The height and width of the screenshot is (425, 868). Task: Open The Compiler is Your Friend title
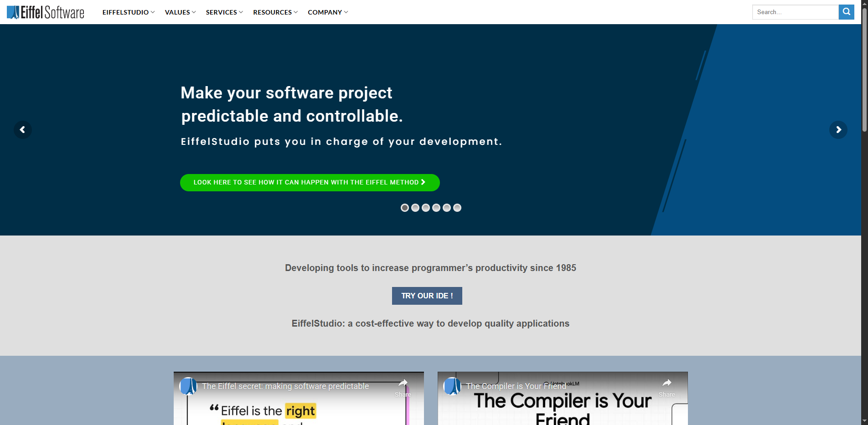click(516, 386)
